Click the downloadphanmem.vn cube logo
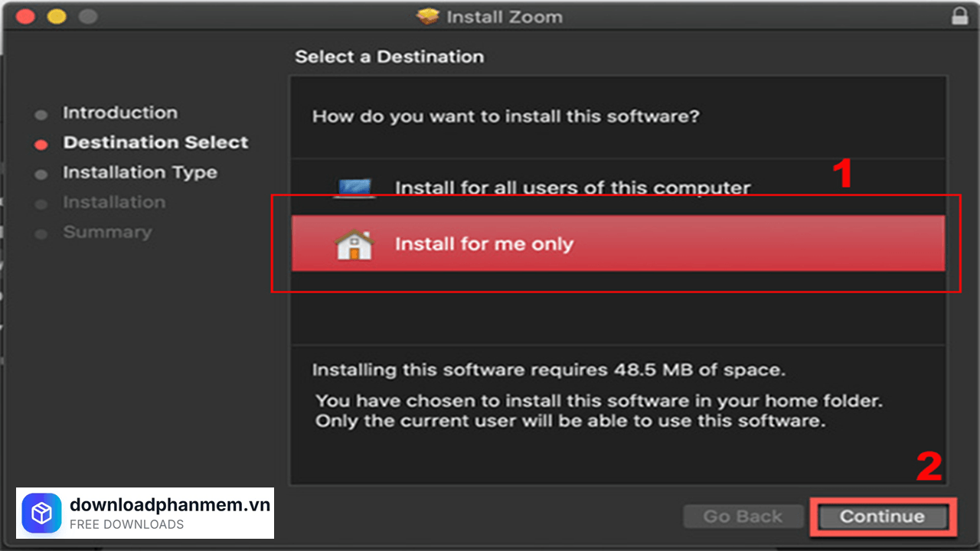Screen dimensions: 980x551 [42, 513]
